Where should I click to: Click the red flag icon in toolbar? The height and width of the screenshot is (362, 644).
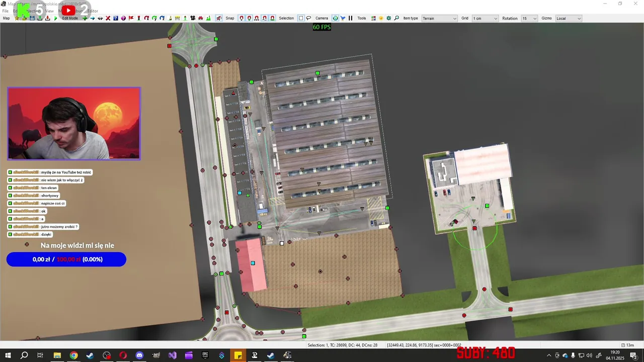131,18
